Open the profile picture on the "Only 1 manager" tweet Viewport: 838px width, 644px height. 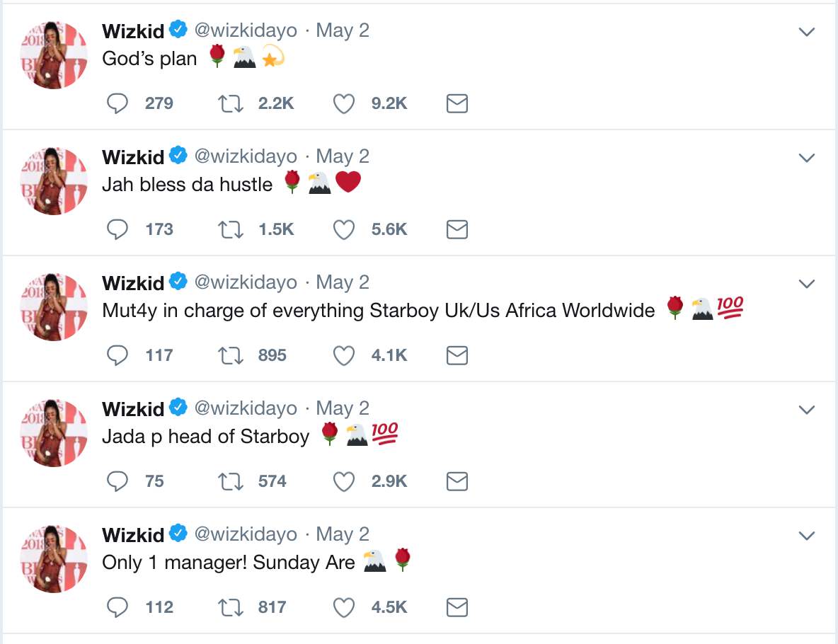tap(54, 559)
